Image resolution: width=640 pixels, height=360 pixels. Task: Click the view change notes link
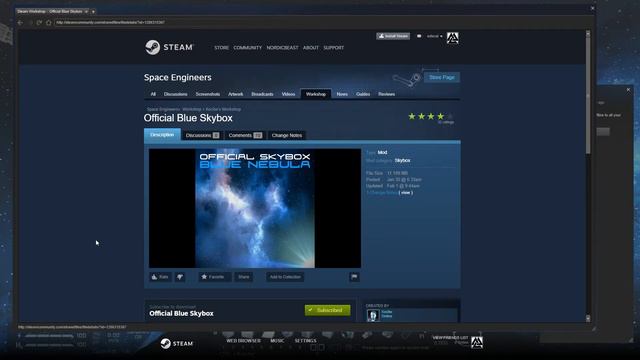[x=405, y=193]
